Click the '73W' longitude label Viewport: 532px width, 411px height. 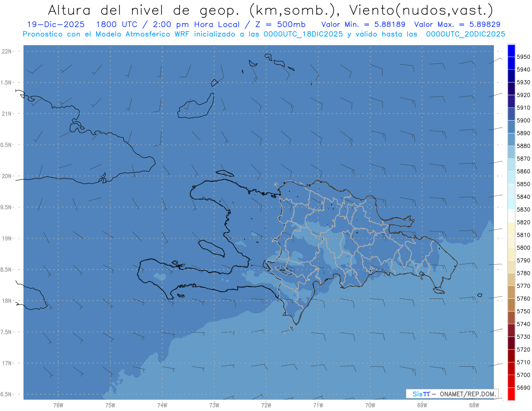214,405
